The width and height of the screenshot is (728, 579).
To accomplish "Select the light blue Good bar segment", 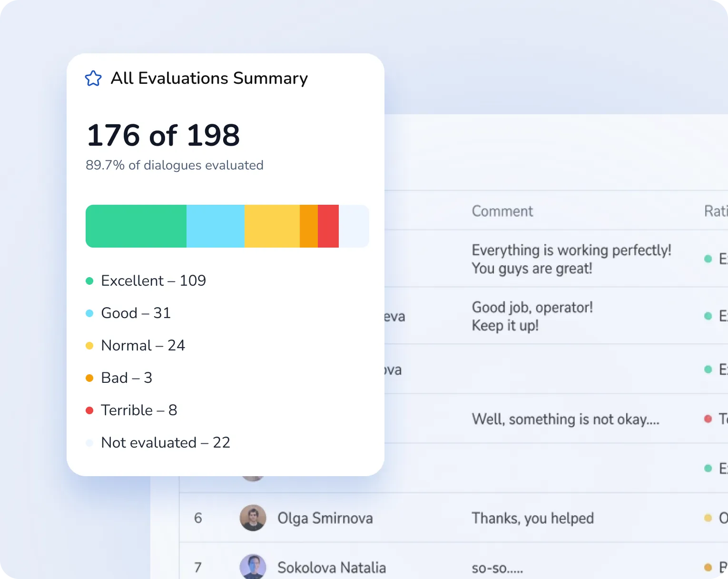I will pyautogui.click(x=216, y=226).
